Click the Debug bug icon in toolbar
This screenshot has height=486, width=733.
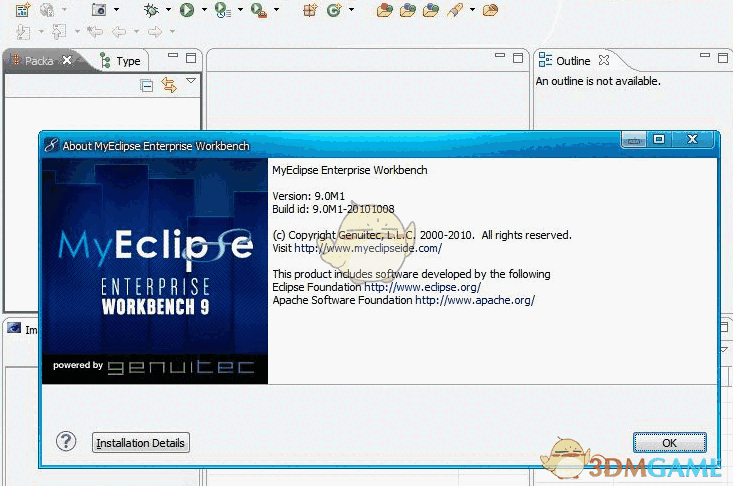click(150, 10)
